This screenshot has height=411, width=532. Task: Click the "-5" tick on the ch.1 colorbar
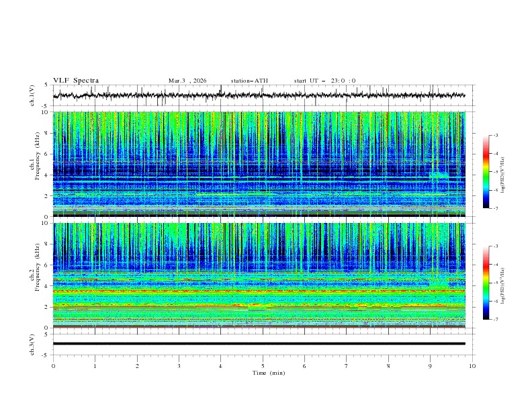[x=495, y=172]
